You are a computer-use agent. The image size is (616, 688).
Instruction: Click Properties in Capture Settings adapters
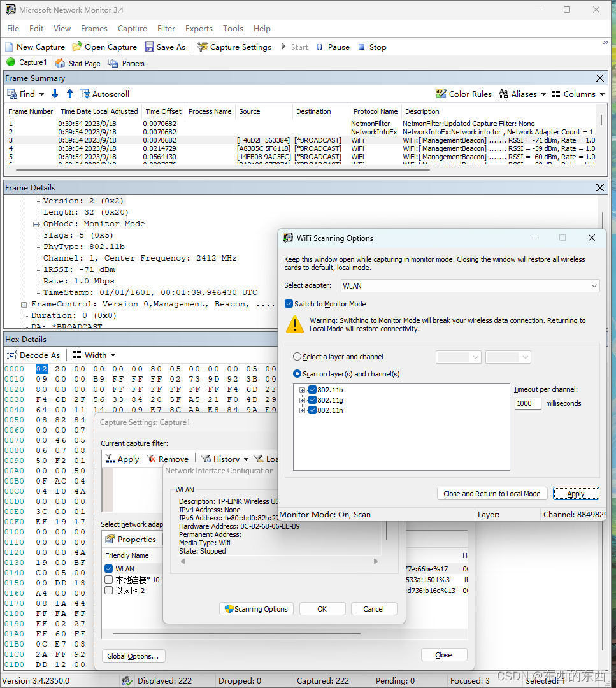131,540
